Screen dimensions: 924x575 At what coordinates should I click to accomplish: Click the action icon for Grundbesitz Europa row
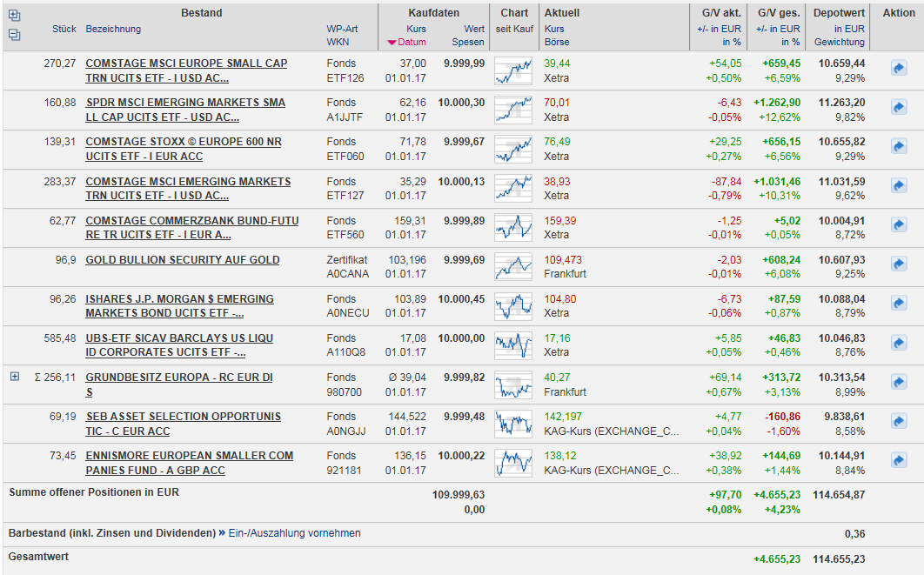[x=899, y=382]
